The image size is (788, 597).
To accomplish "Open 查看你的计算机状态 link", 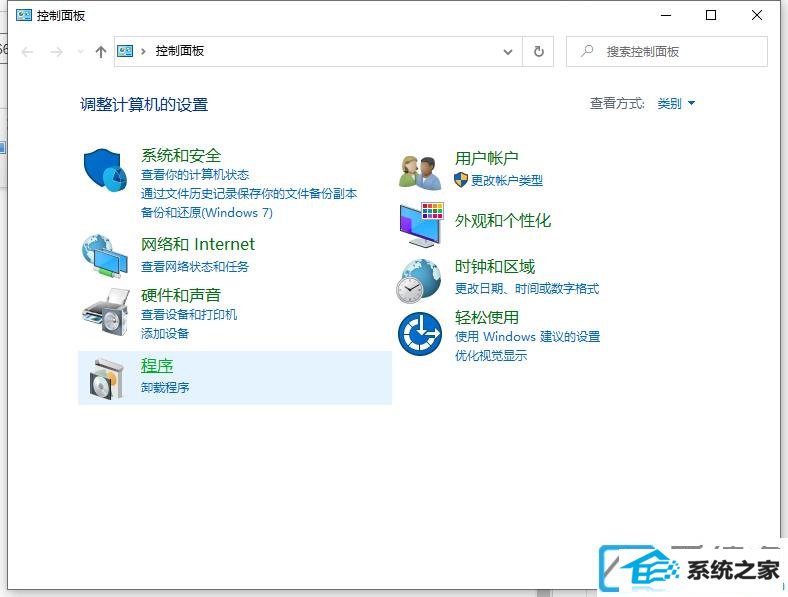I will click(x=195, y=174).
